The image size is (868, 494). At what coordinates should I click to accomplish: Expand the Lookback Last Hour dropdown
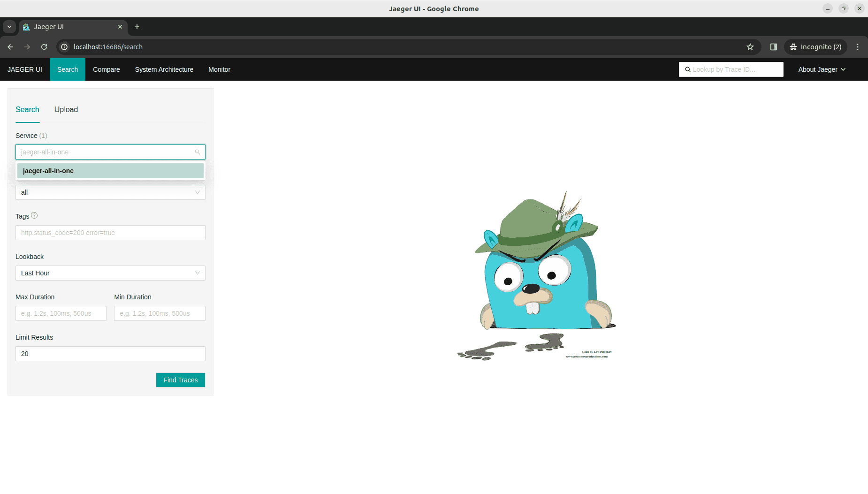tap(110, 273)
